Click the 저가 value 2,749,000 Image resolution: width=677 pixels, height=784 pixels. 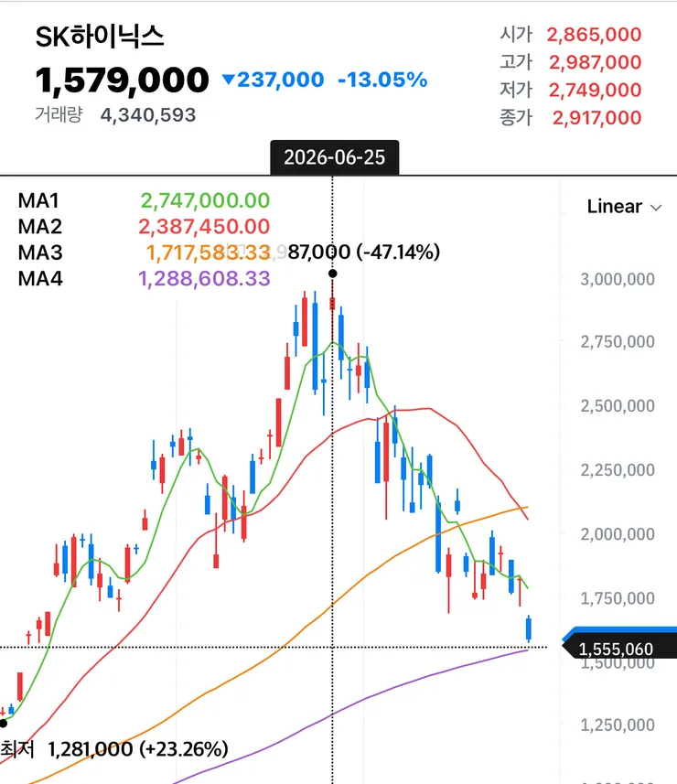click(x=595, y=90)
